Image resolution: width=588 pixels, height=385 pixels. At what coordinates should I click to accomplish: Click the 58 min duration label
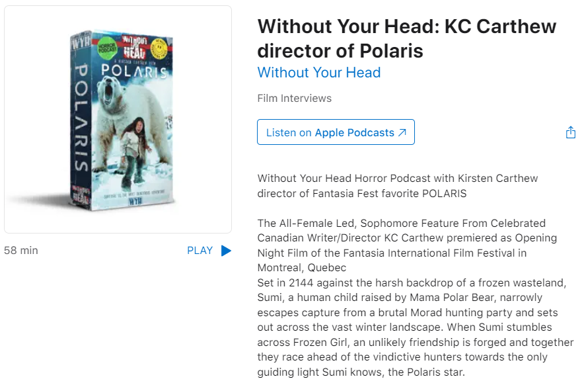21,251
